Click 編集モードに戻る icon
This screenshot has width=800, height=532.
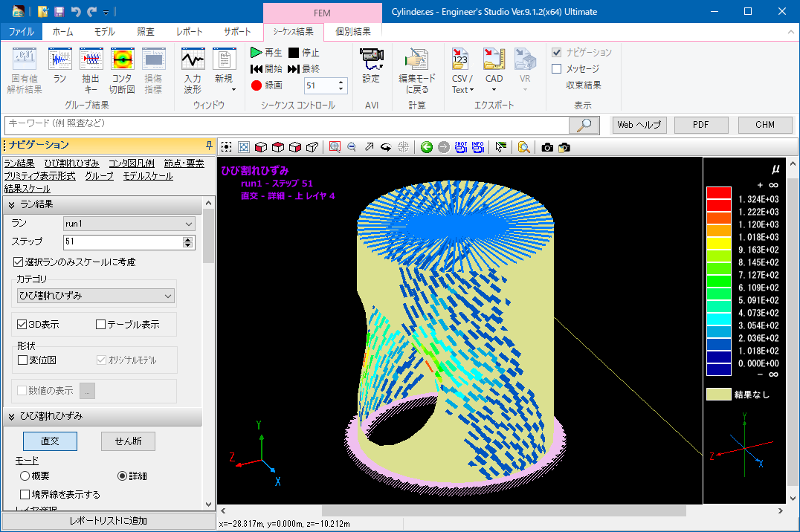click(x=417, y=61)
